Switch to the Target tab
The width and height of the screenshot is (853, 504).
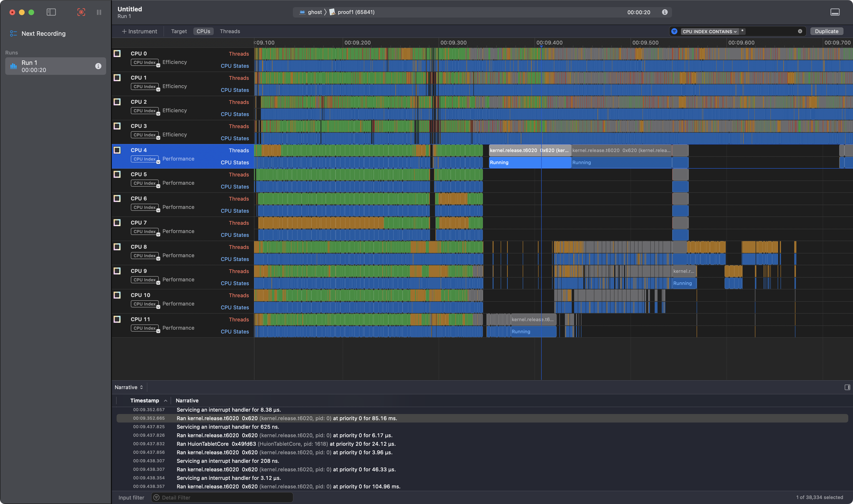(x=179, y=31)
